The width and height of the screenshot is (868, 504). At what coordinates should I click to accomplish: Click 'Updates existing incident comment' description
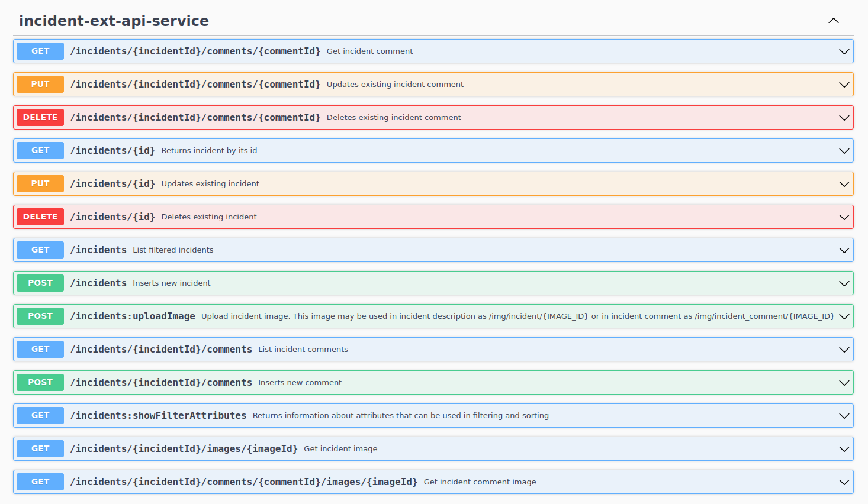(395, 85)
